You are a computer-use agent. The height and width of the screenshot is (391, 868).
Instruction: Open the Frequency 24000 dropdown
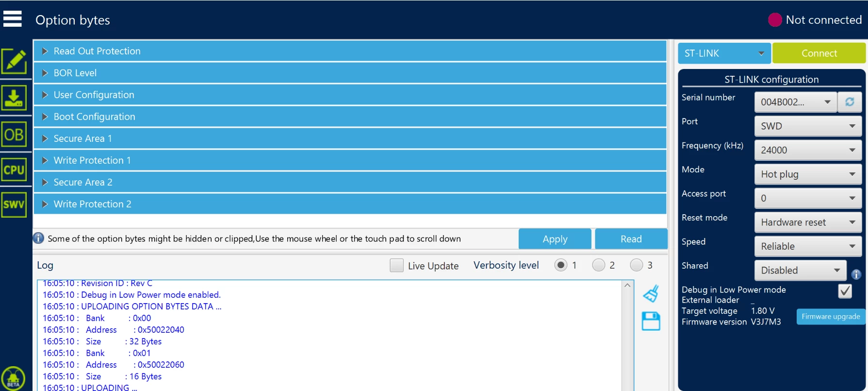pyautogui.click(x=808, y=150)
